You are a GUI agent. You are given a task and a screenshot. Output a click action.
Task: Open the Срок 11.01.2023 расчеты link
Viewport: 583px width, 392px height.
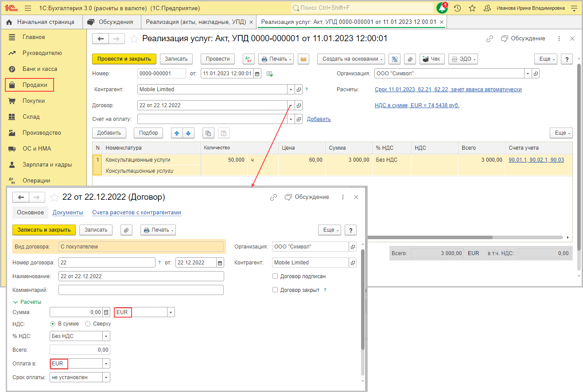448,89
